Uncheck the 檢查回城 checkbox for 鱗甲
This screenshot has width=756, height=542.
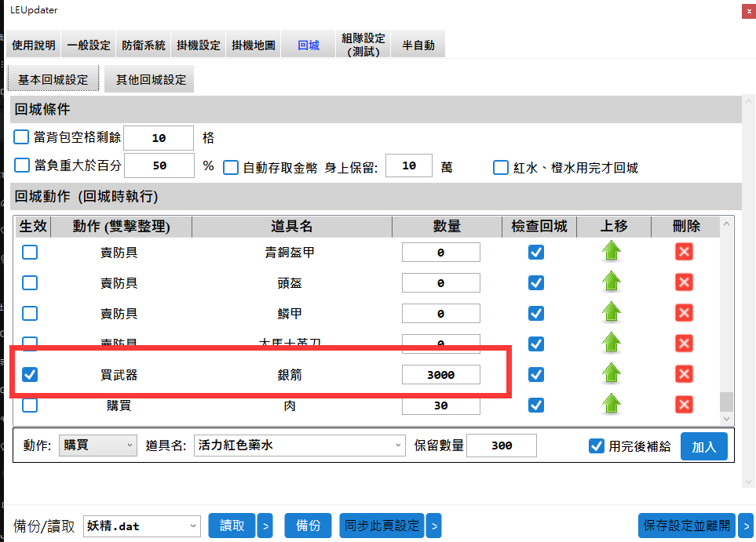click(536, 313)
